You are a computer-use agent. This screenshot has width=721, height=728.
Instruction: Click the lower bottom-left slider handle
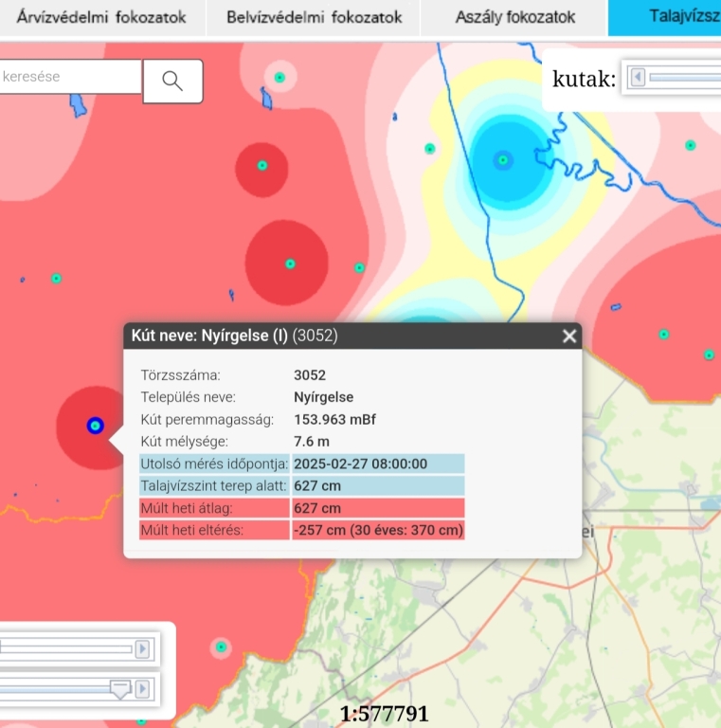tap(120, 689)
